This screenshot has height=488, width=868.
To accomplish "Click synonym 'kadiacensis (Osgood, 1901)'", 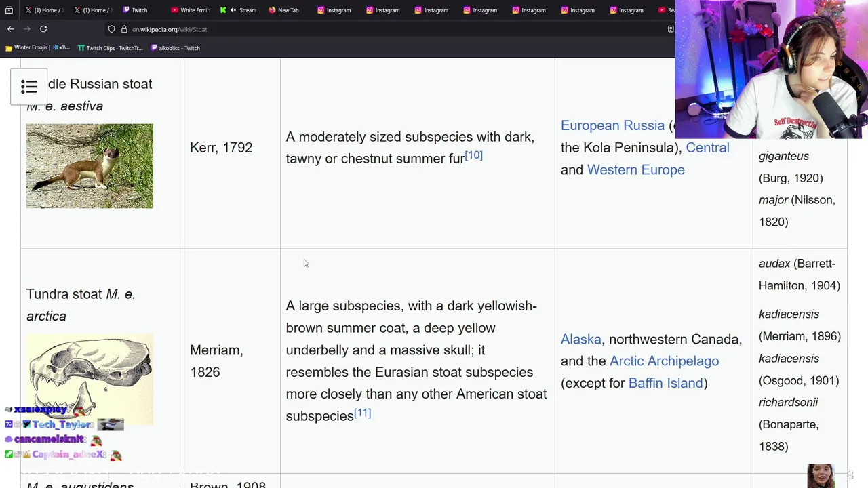I will (x=799, y=369).
